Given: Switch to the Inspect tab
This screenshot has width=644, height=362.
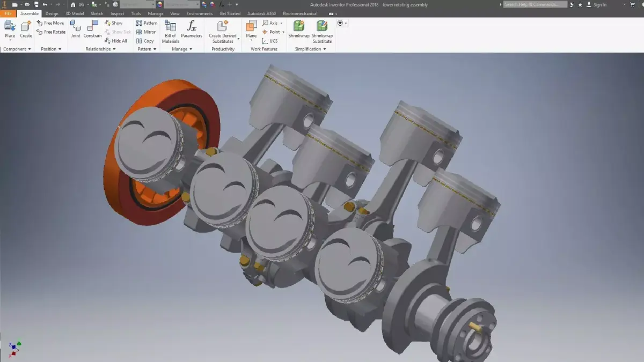Looking at the screenshot, I should click(117, 13).
